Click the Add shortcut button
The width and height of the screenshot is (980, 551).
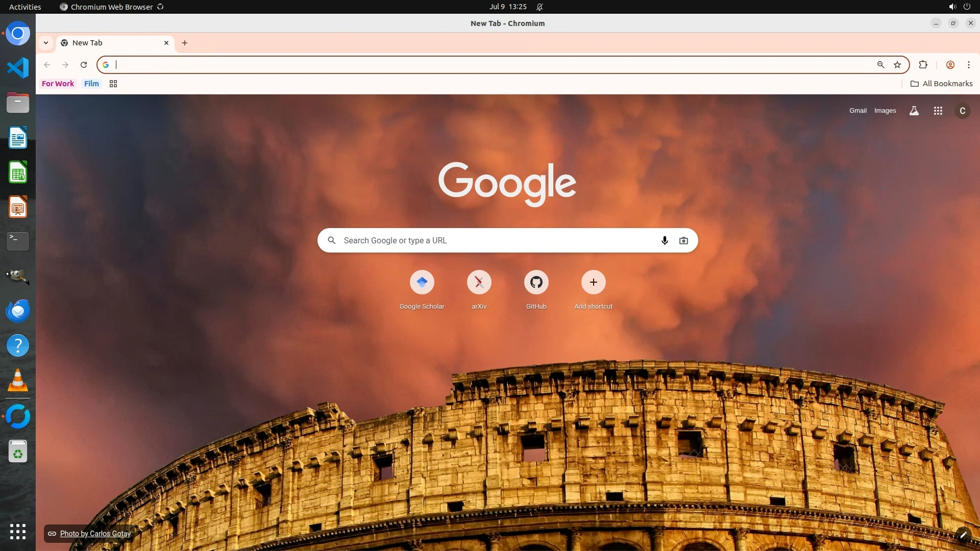tap(593, 282)
